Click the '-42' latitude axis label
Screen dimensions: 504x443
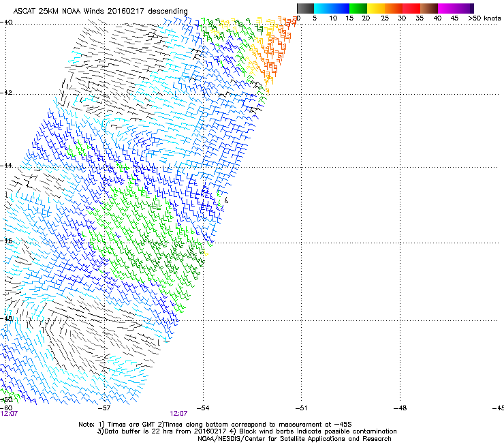[6, 92]
